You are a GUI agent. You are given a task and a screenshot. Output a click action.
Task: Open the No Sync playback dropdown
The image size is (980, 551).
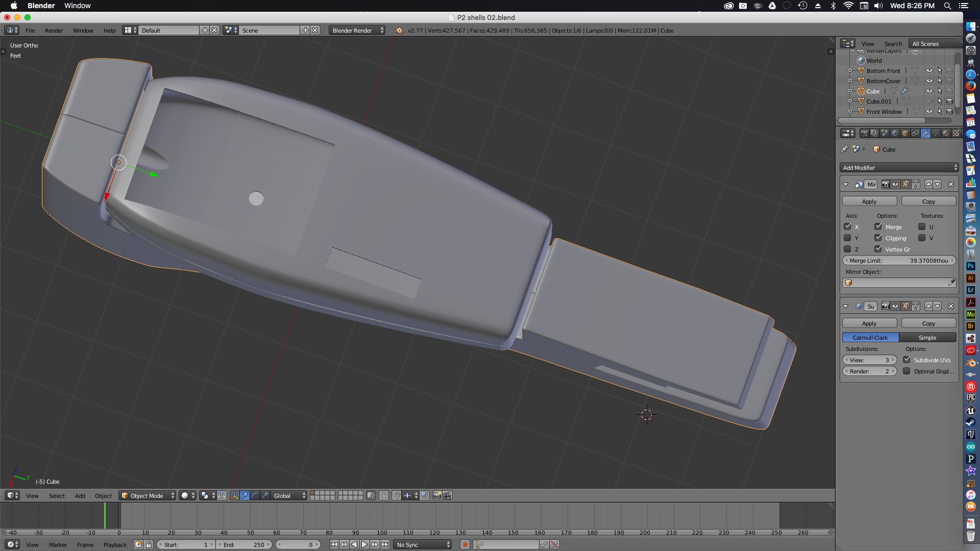(423, 544)
